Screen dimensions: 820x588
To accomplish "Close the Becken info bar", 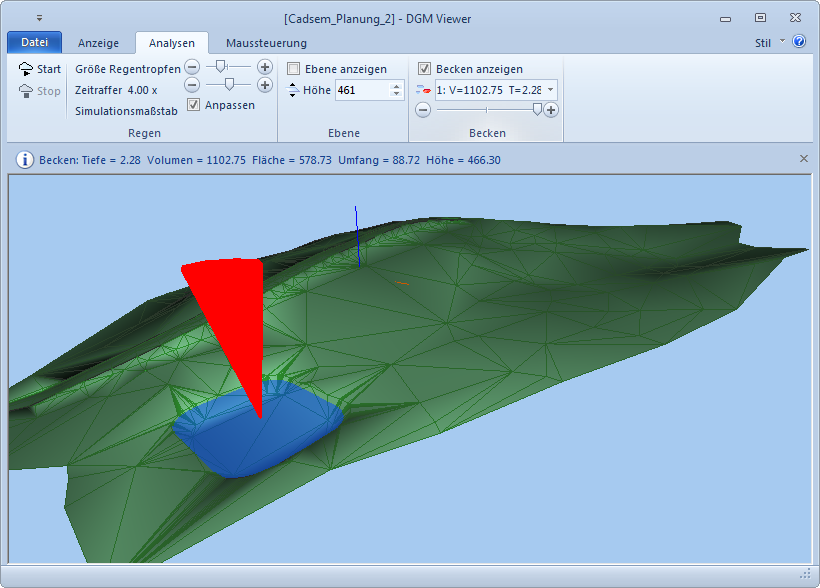I will [x=804, y=159].
